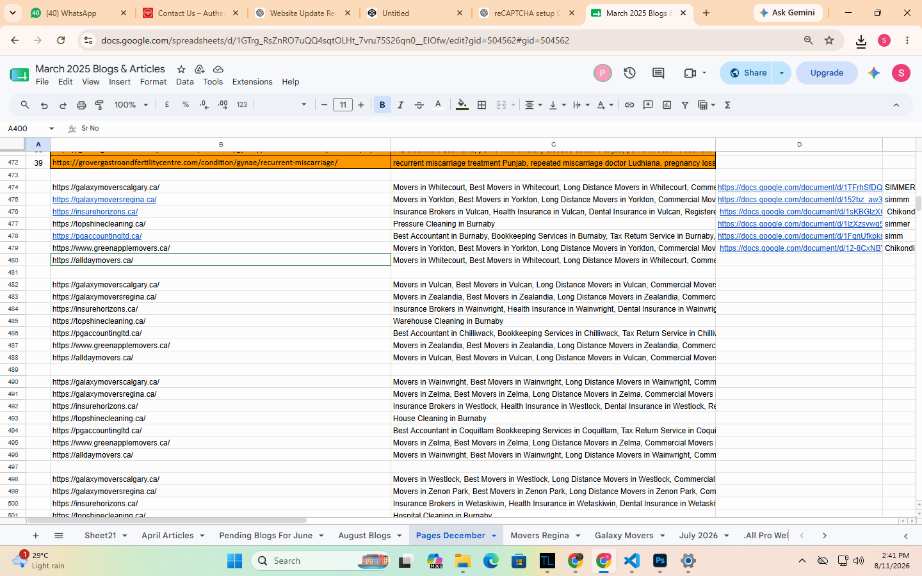This screenshot has width=922, height=576.
Task: Open the Name box dropdown arrow
Action: click(51, 128)
